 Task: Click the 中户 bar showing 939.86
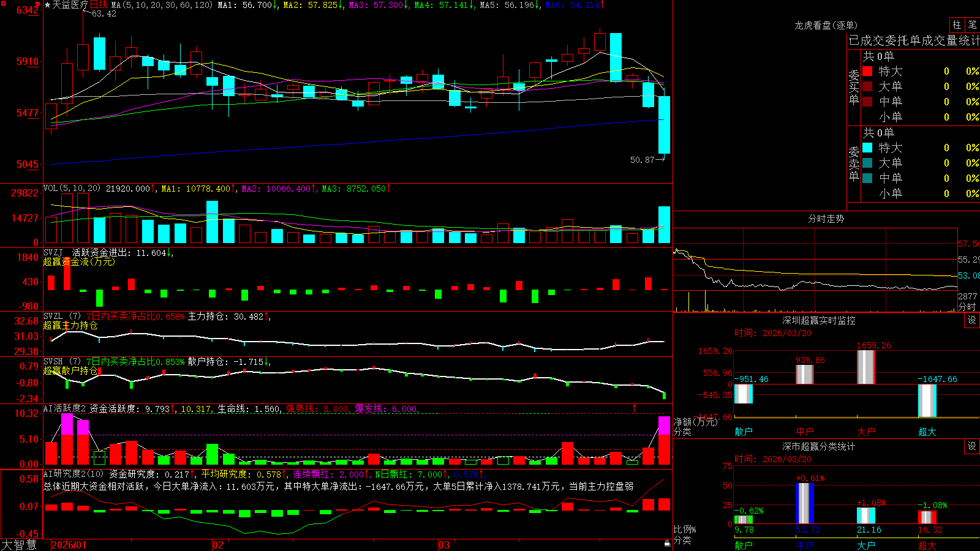(x=805, y=375)
